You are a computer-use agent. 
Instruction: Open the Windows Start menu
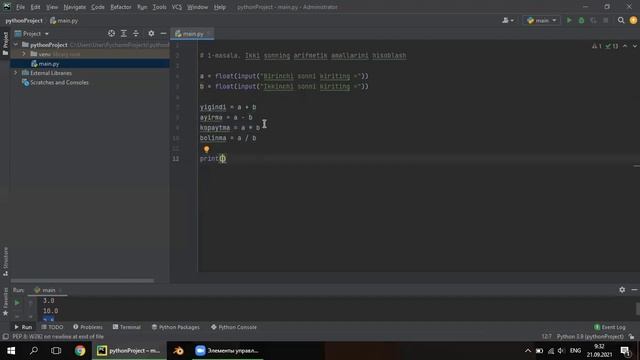[x=11, y=351]
